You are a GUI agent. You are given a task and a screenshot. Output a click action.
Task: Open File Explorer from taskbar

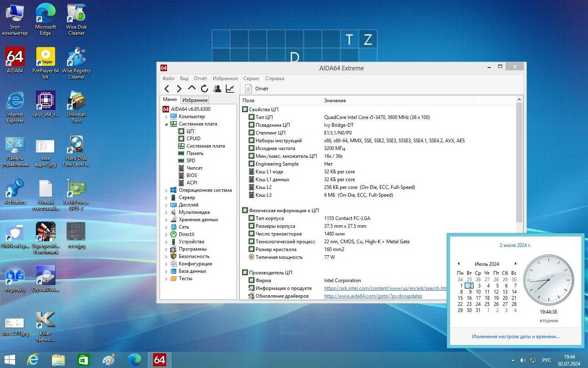tap(58, 360)
